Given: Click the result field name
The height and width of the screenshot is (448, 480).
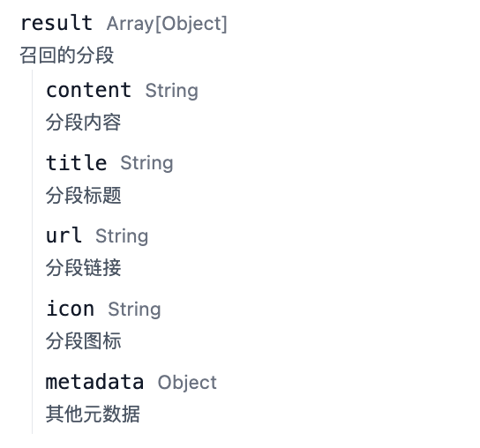Looking at the screenshot, I should click(56, 23).
